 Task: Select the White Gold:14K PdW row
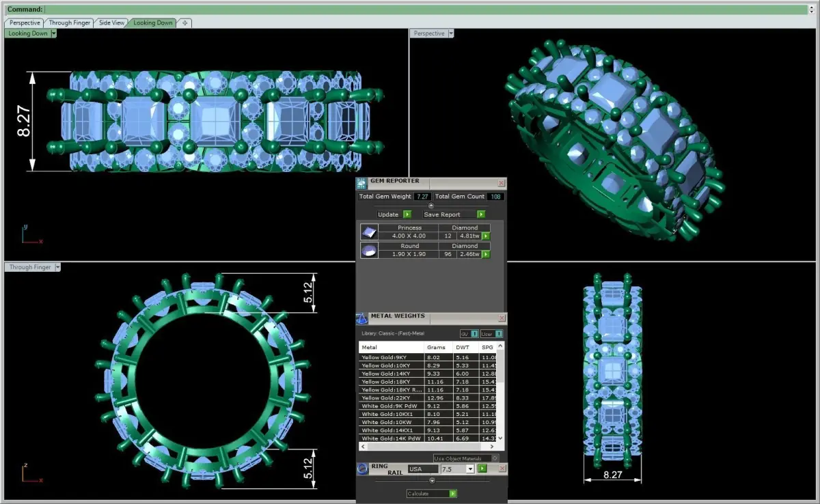click(x=428, y=438)
